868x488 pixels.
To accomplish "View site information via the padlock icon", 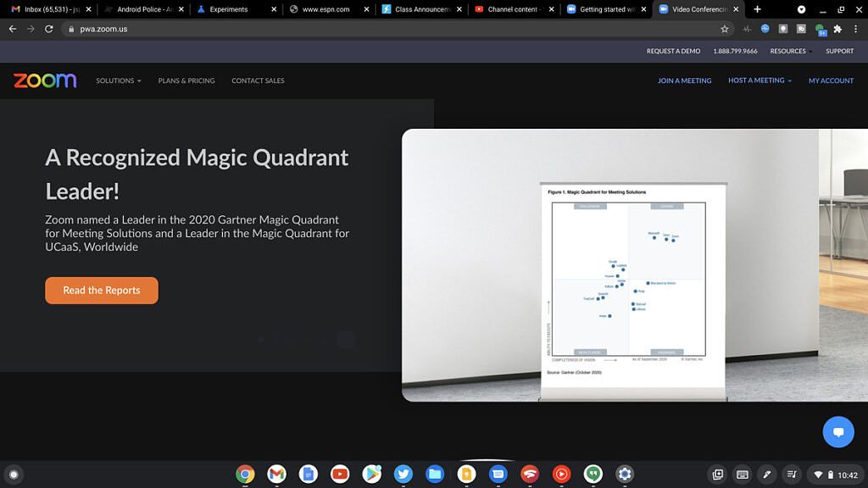I will 72,28.
